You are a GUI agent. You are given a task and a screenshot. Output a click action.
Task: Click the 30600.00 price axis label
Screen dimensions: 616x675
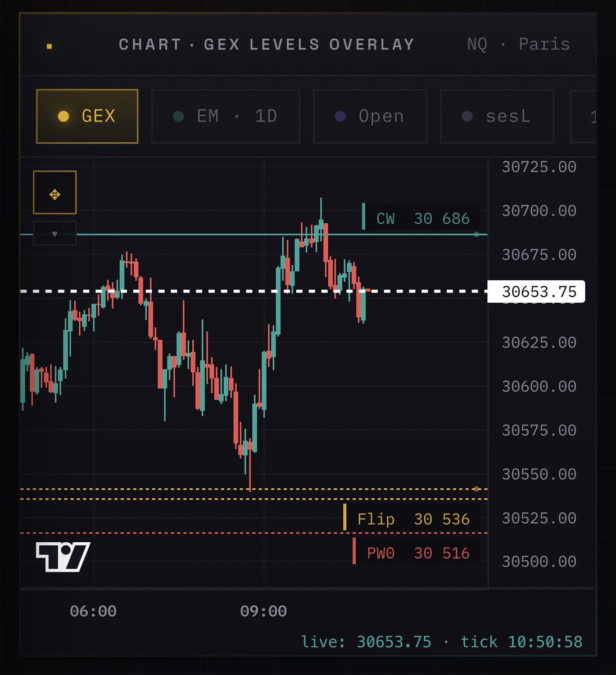click(539, 386)
